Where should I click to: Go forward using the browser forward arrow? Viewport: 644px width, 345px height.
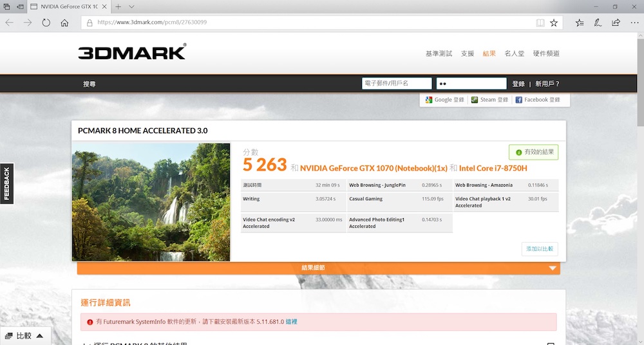(x=28, y=23)
